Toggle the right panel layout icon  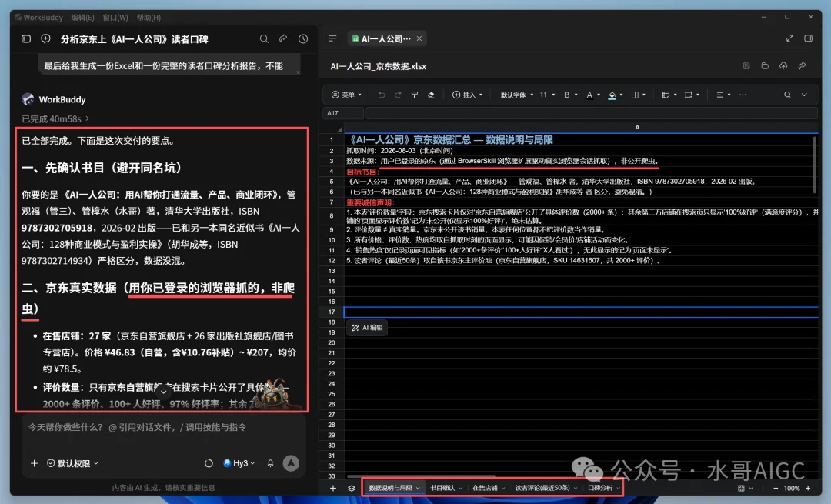(x=809, y=38)
